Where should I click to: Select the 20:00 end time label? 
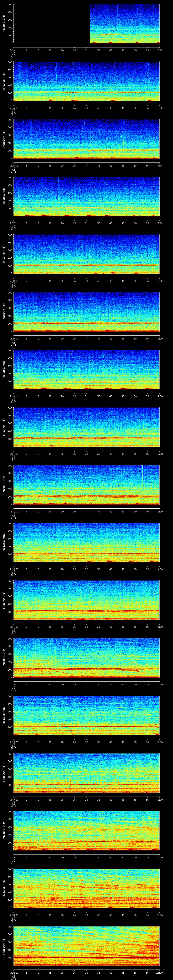(x=159, y=915)
